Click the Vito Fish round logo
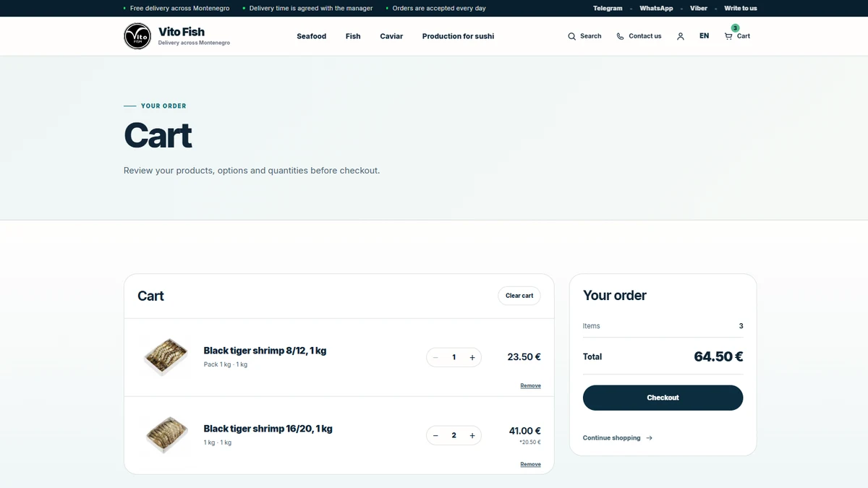868x488 pixels. [x=137, y=36]
